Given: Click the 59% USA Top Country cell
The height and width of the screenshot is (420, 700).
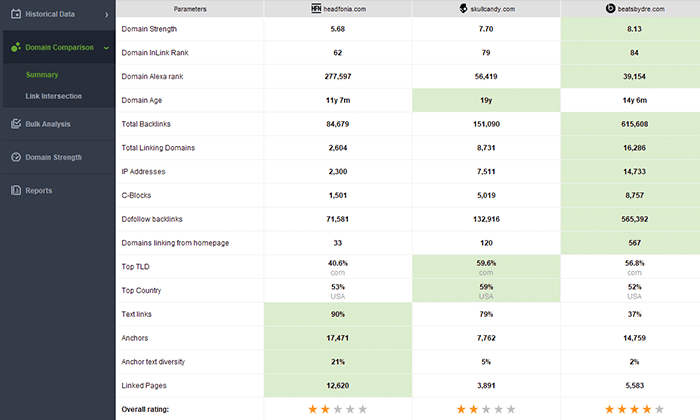Looking at the screenshot, I should [486, 291].
